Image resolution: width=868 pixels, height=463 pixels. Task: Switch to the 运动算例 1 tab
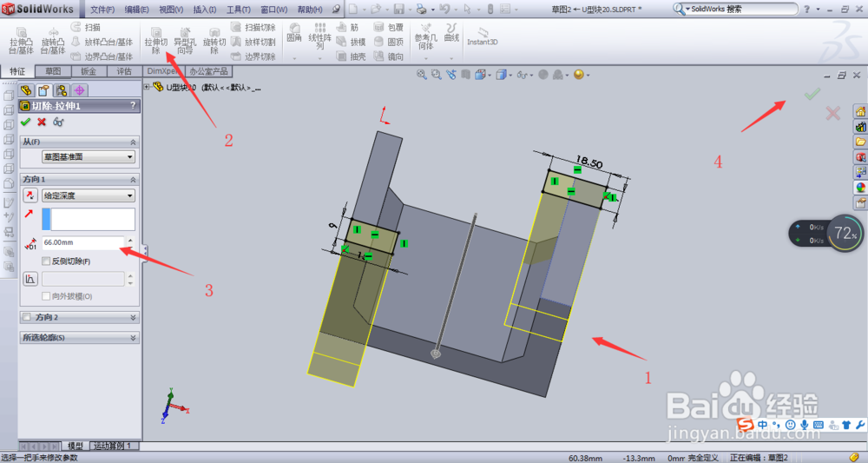coord(112,446)
